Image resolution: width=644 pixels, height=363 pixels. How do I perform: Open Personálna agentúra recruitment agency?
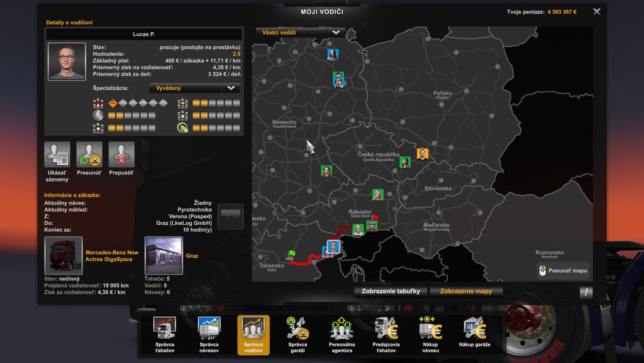click(342, 335)
